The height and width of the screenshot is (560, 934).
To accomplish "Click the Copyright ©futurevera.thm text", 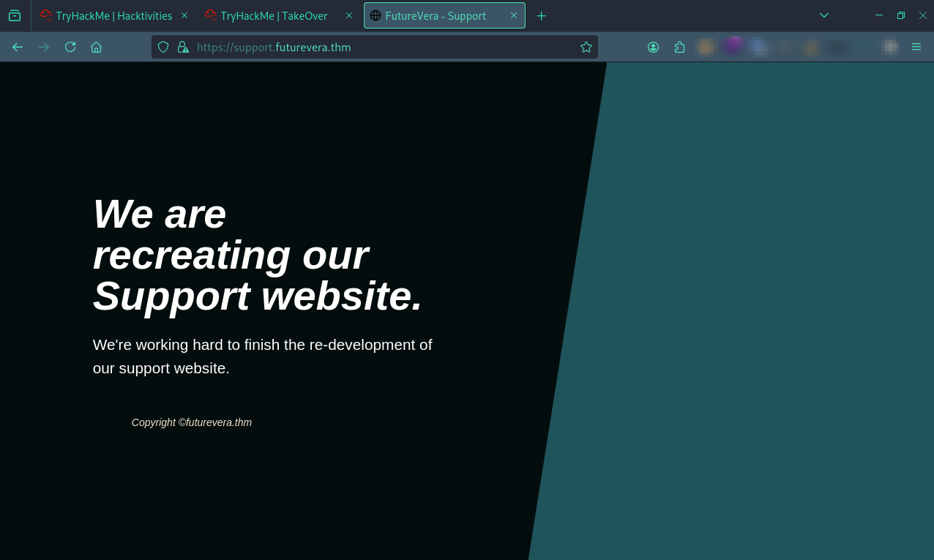I will 192,422.
